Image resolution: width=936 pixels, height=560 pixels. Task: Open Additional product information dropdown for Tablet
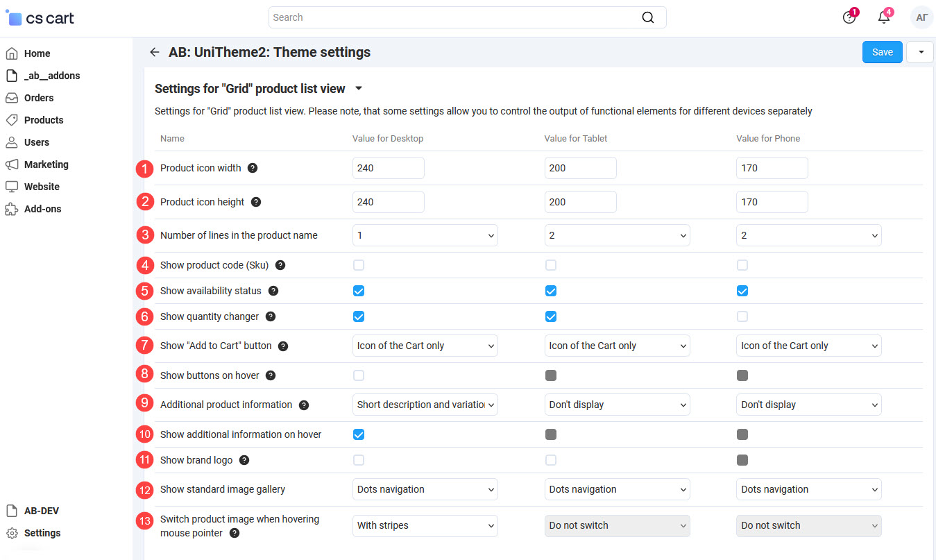pyautogui.click(x=618, y=405)
